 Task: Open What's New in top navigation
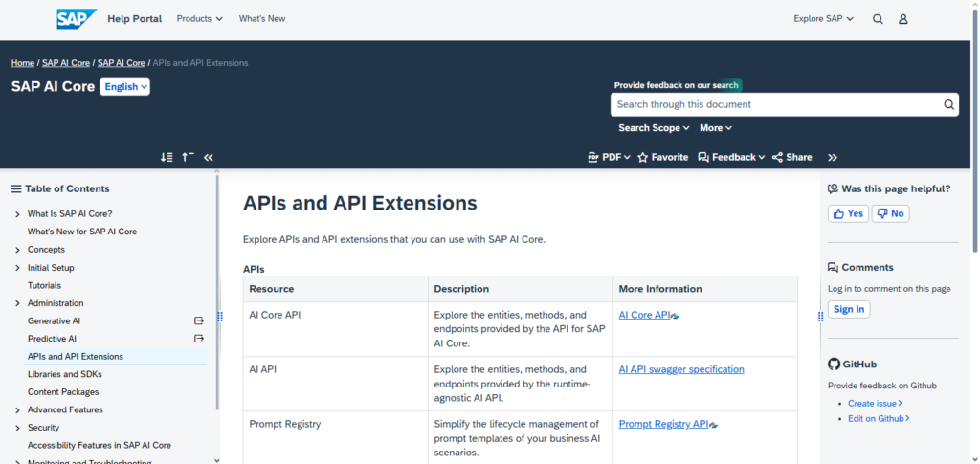coord(262,19)
